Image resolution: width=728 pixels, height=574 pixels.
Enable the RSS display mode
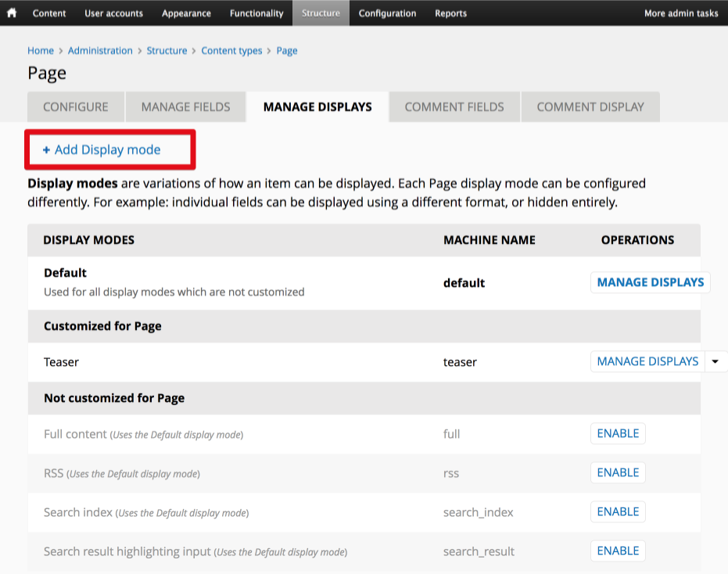(618, 472)
